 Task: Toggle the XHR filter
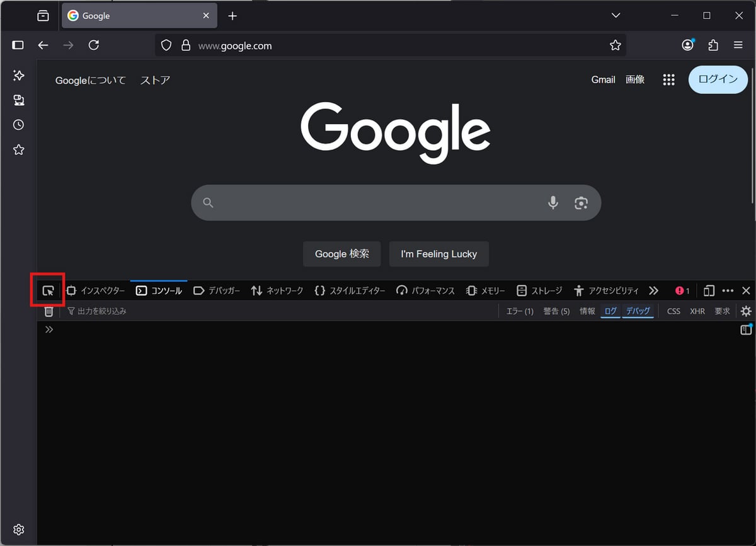tap(697, 311)
